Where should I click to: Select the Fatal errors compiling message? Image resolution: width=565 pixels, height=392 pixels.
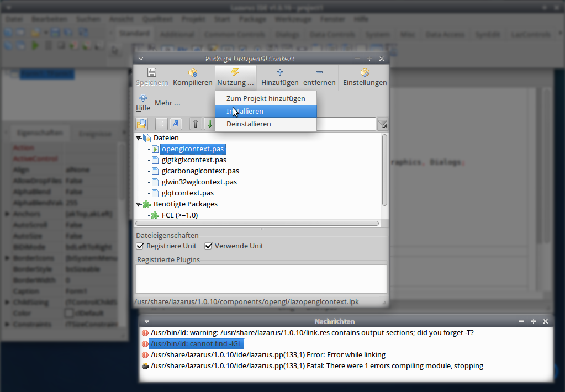click(317, 366)
